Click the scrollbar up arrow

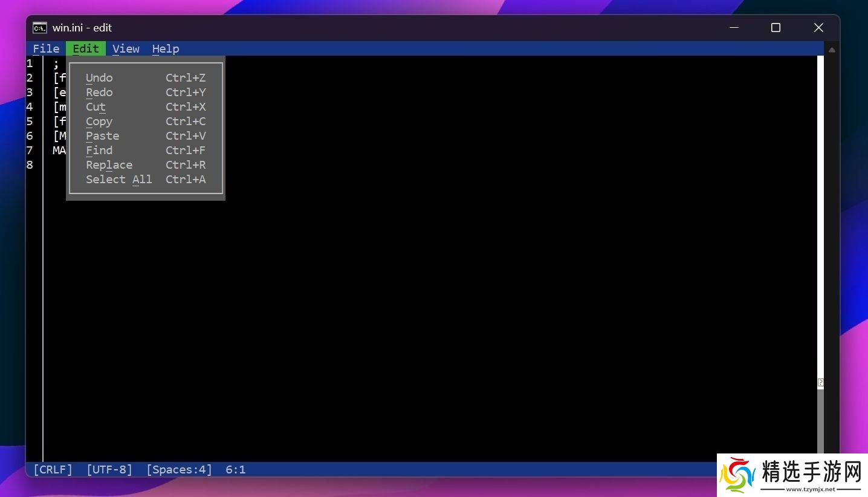(832, 50)
